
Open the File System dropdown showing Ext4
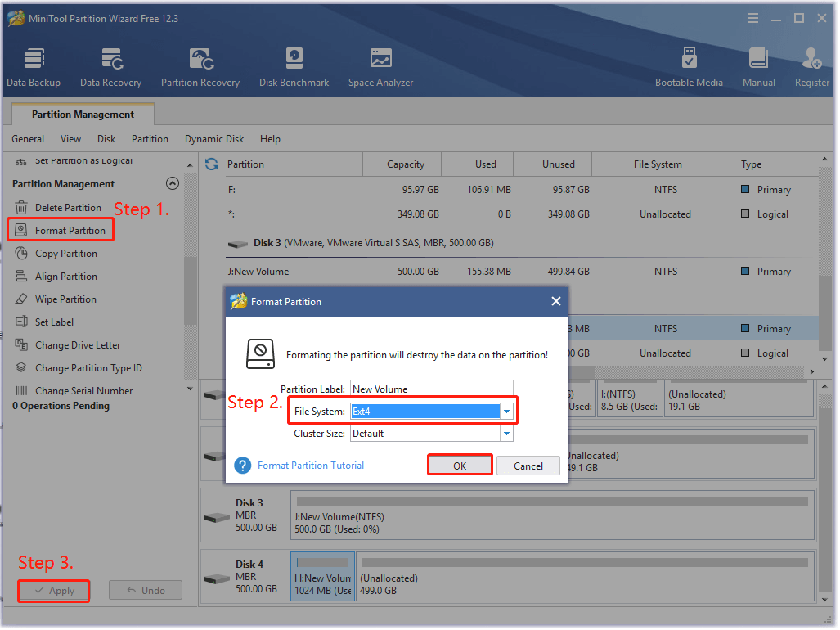click(506, 412)
